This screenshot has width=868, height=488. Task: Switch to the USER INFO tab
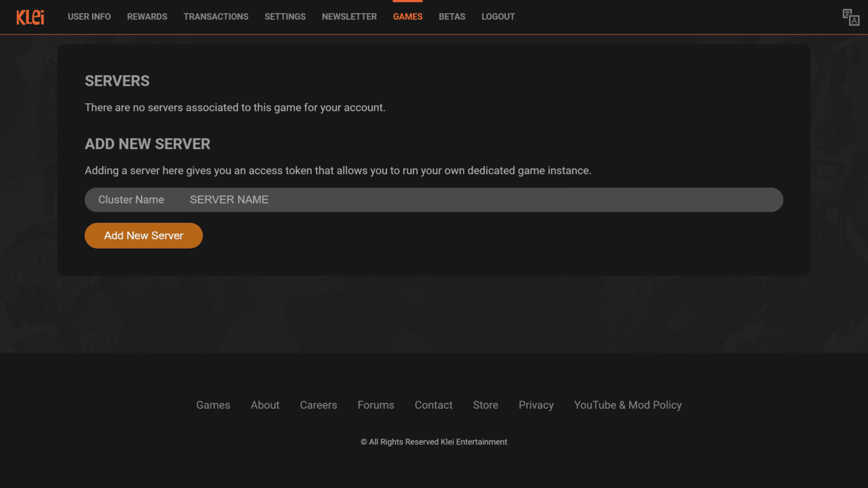[89, 16]
